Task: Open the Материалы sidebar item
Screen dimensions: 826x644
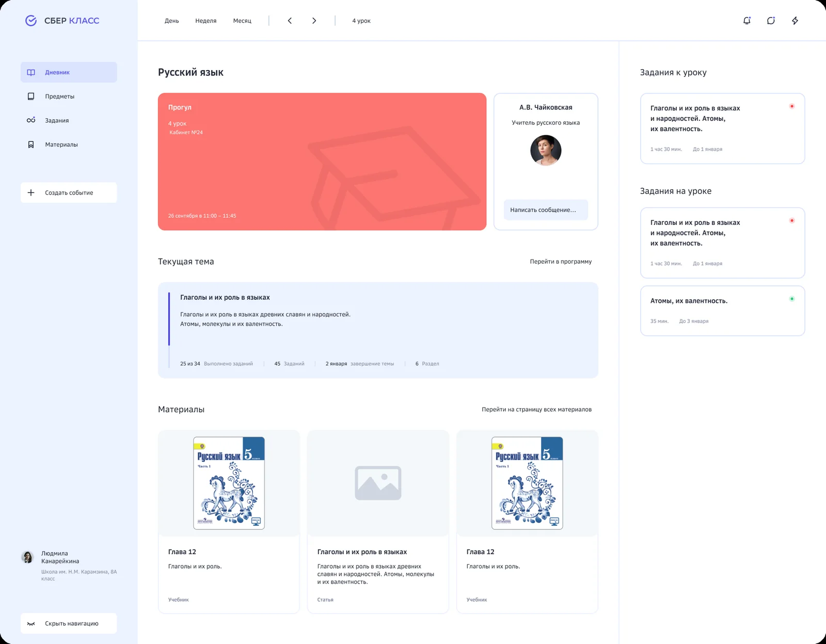Action: tap(69, 144)
